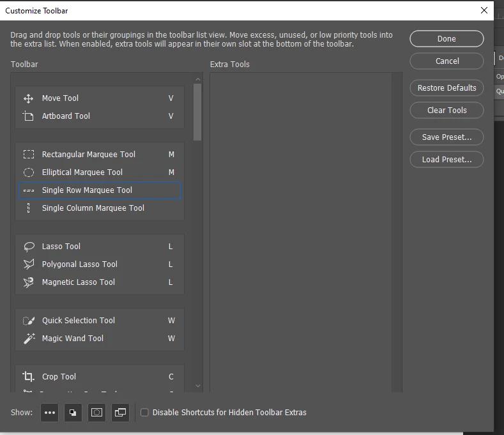Screen dimensions: 504x435
Task: Select the 'Quick Selection Tool' label
Action: click(79, 321)
